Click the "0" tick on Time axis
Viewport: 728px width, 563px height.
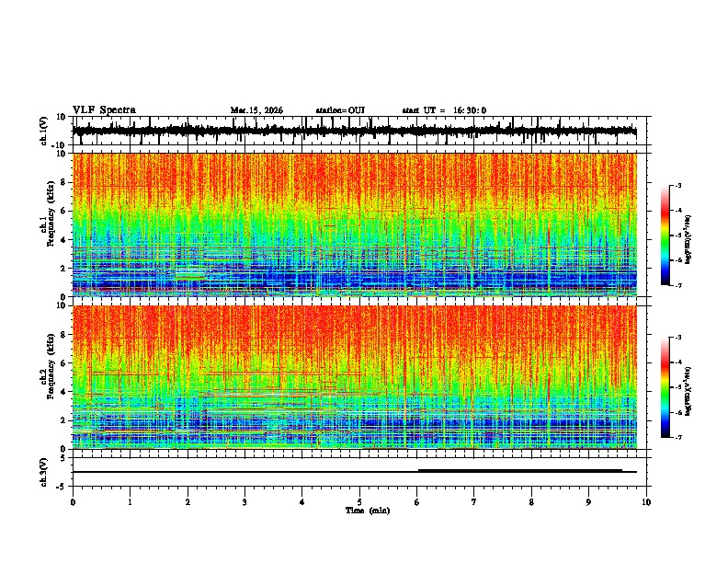point(73,502)
